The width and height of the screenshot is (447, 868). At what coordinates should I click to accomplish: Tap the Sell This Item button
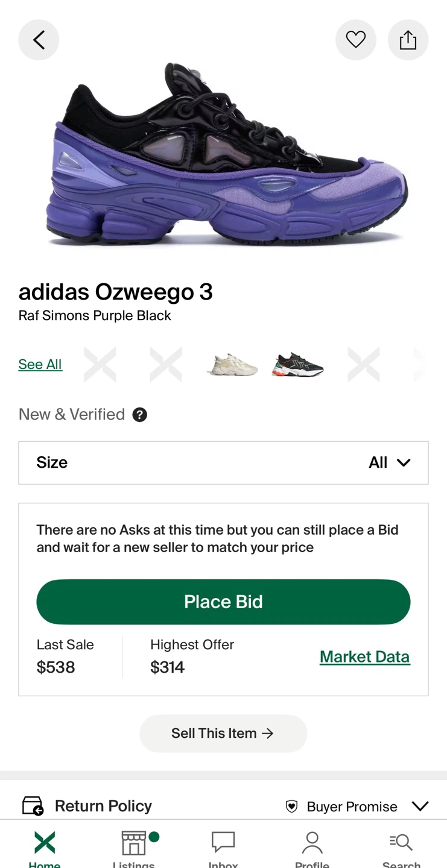[x=223, y=733]
